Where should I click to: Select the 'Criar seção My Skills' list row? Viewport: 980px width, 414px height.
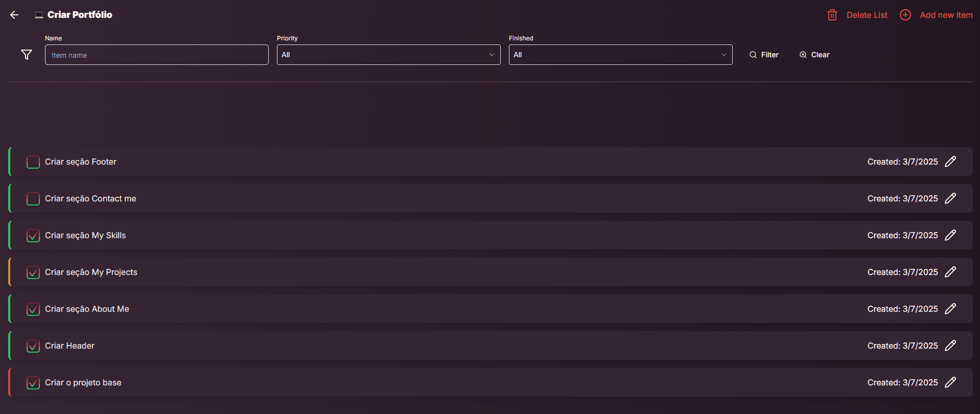(491, 235)
